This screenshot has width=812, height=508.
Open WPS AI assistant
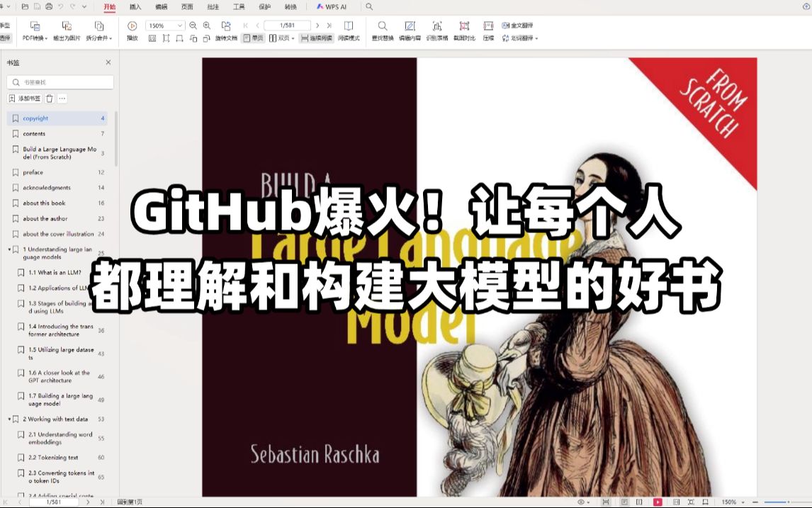(332, 7)
